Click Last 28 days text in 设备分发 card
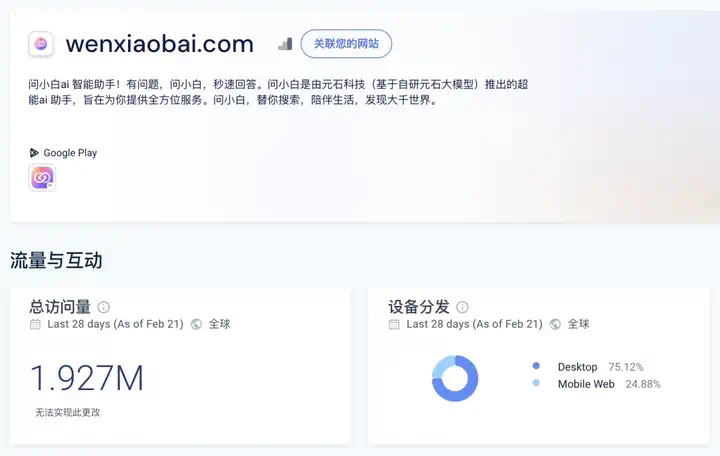The height and width of the screenshot is (456, 720). click(474, 324)
